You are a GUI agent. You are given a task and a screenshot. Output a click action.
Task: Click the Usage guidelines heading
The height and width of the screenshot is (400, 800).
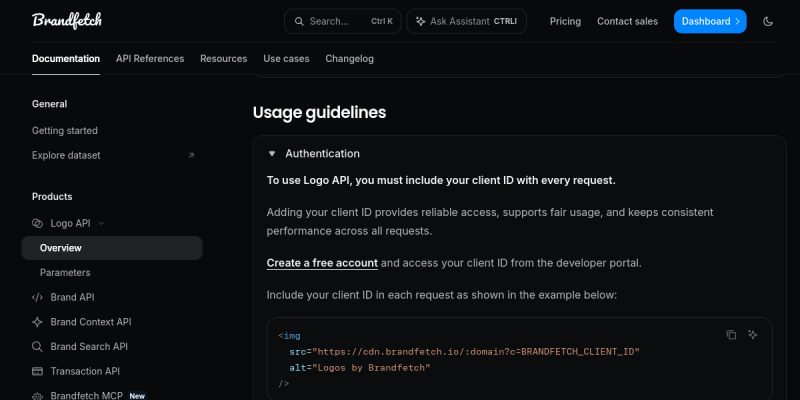(319, 112)
